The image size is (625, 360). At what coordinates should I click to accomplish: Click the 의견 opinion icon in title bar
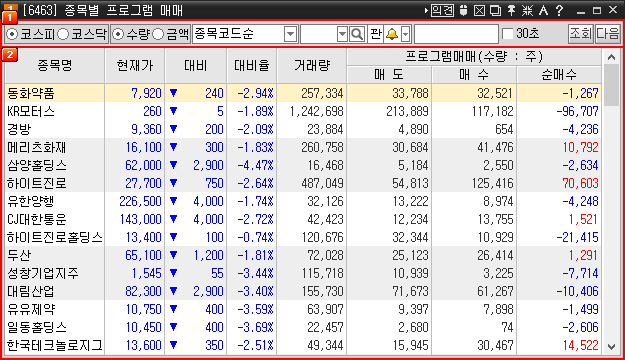[442, 10]
